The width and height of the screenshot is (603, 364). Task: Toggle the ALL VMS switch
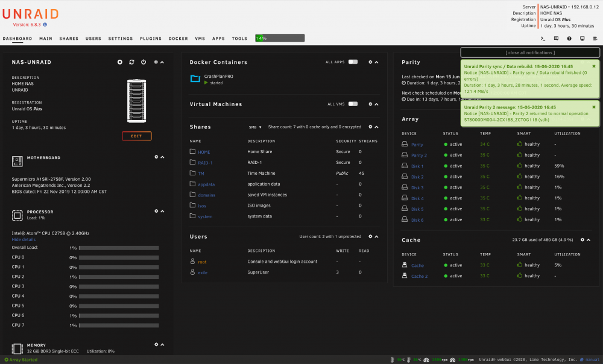pyautogui.click(x=353, y=104)
